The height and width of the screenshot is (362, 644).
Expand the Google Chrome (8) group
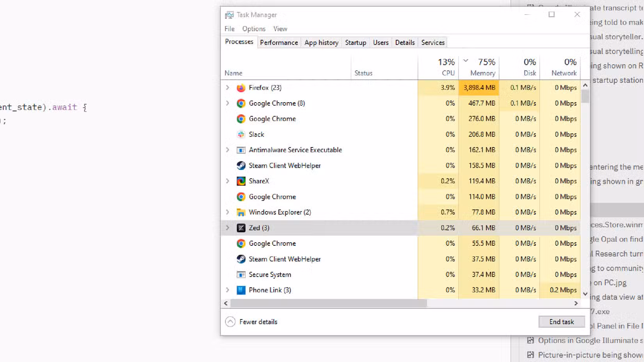[x=228, y=103]
